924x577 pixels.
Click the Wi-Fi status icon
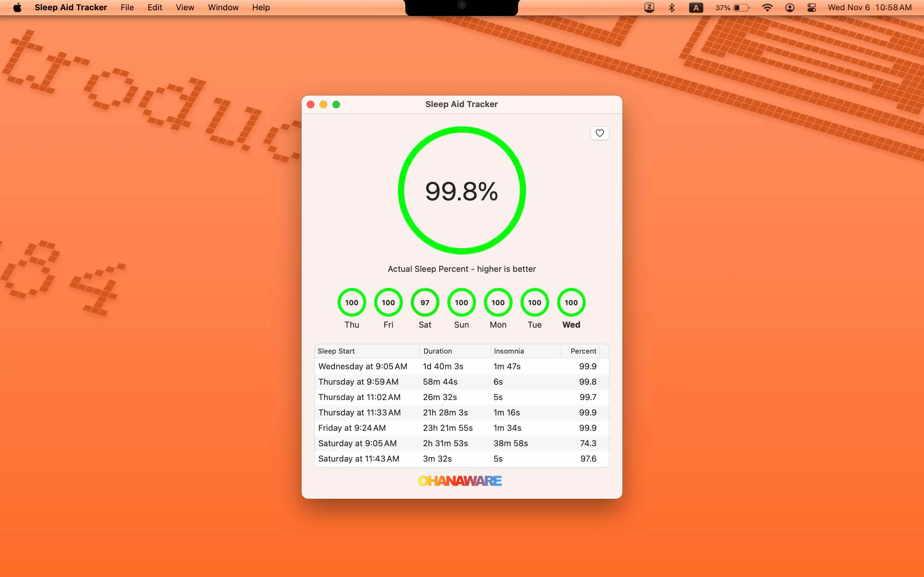click(767, 8)
